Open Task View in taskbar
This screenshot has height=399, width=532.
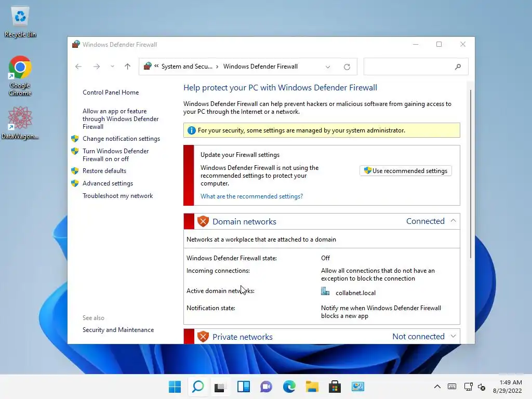point(220,387)
